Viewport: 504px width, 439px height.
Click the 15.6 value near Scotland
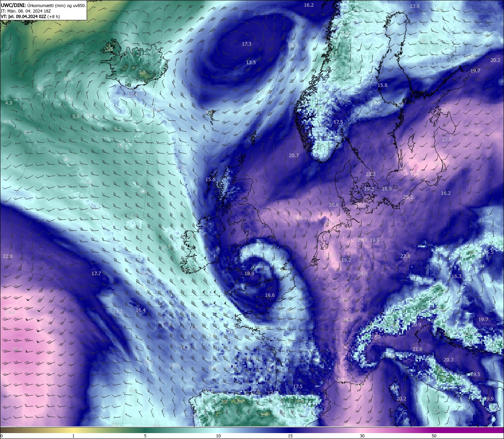(x=211, y=180)
